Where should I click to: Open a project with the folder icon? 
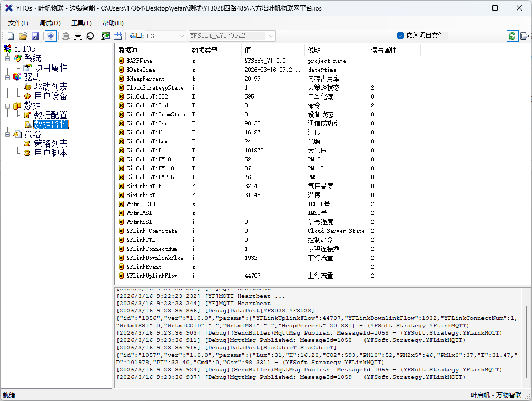[23, 36]
